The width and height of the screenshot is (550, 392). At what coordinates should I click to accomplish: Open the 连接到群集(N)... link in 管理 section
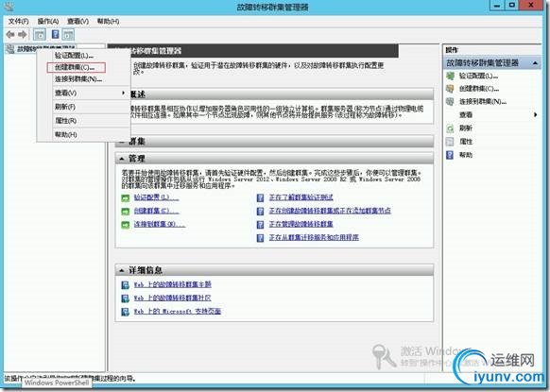tap(160, 225)
